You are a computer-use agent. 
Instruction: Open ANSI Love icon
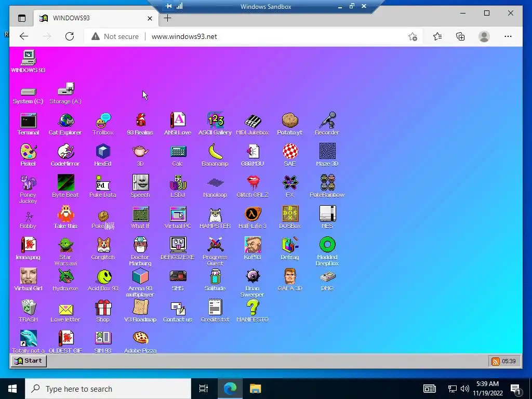178,124
